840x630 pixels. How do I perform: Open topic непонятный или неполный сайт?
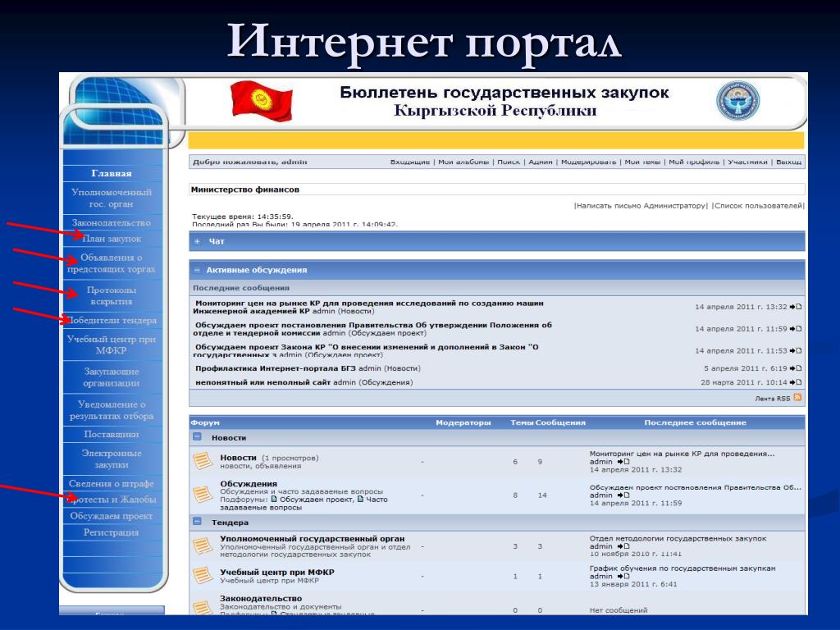[262, 382]
